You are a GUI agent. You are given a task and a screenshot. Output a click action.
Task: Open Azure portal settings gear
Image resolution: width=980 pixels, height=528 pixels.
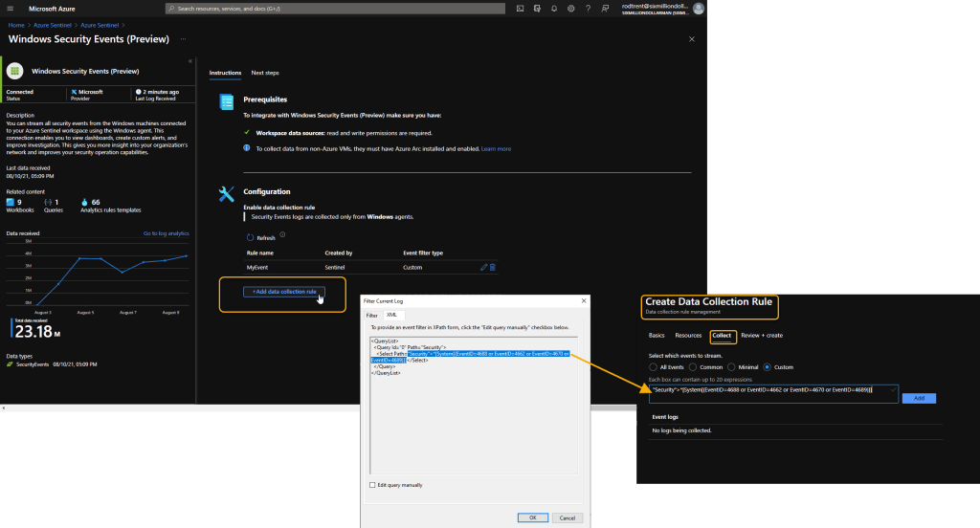click(x=570, y=9)
